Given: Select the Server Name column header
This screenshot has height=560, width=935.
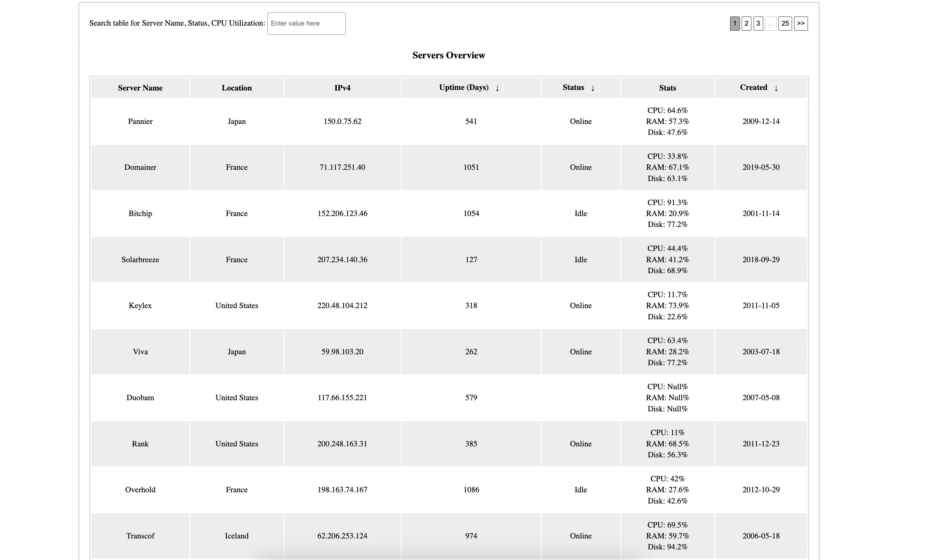Looking at the screenshot, I should pyautogui.click(x=140, y=87).
